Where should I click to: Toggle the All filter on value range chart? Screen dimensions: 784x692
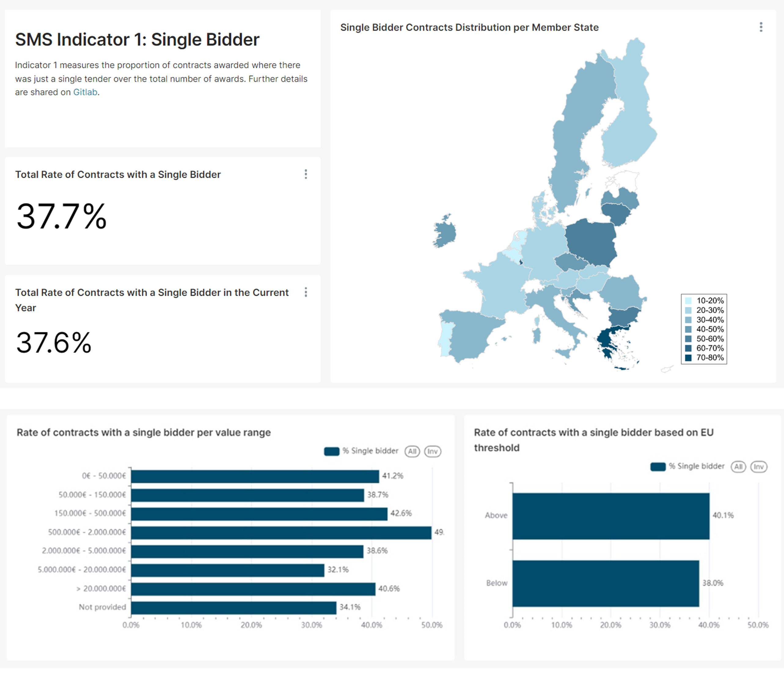(412, 452)
